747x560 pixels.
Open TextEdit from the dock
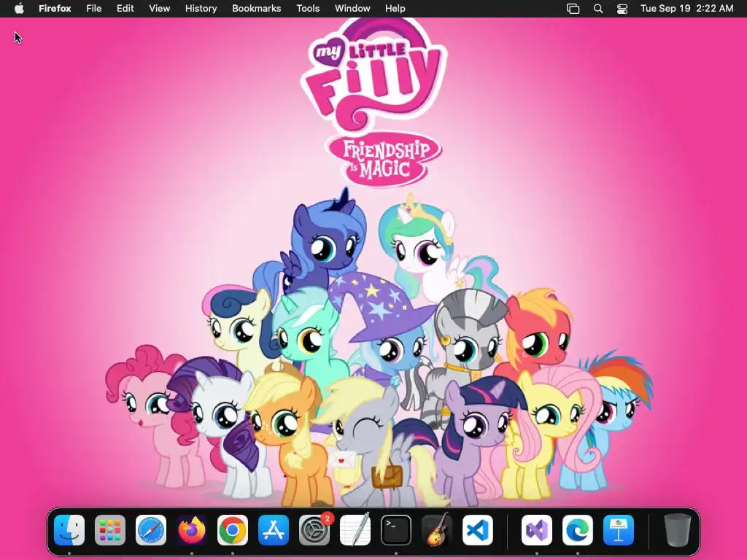pos(355,530)
